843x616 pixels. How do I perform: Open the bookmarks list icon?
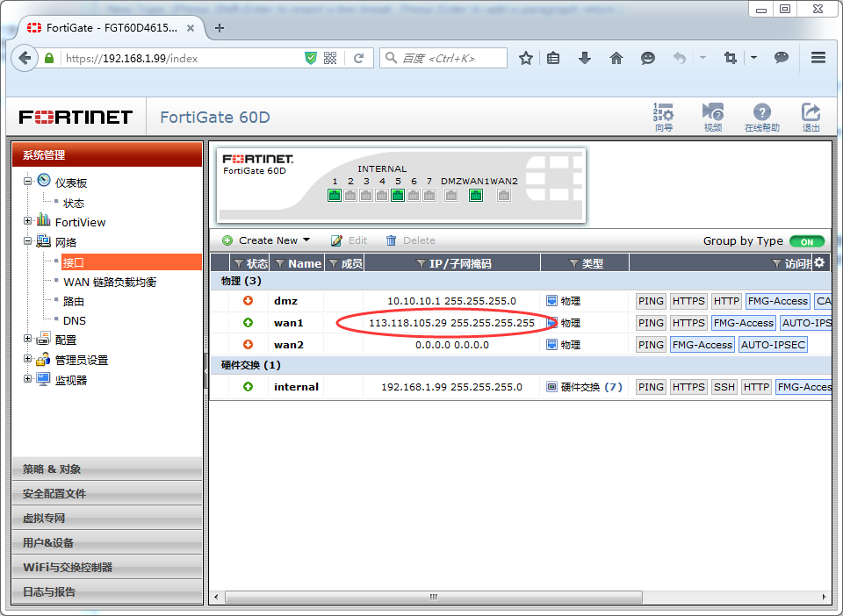[x=553, y=58]
